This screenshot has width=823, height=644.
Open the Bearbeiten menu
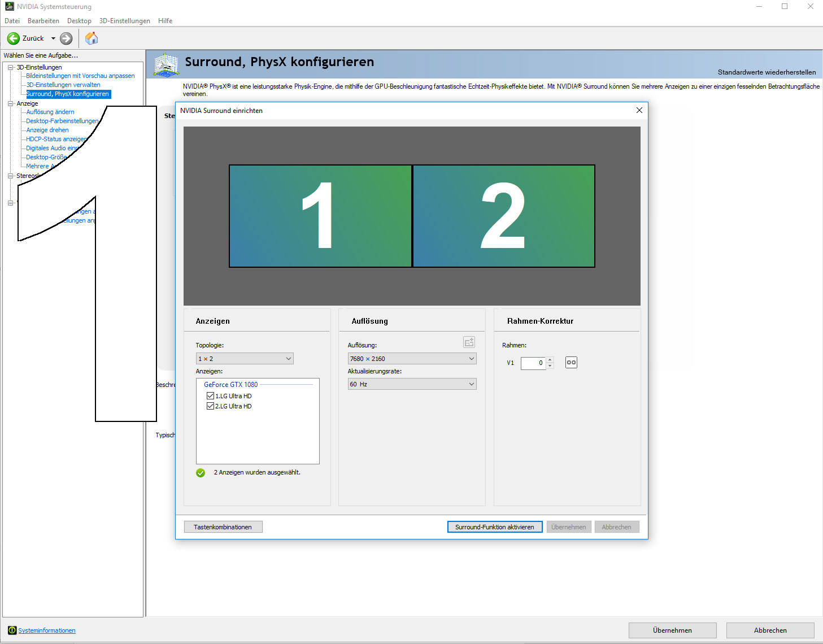pyautogui.click(x=43, y=21)
